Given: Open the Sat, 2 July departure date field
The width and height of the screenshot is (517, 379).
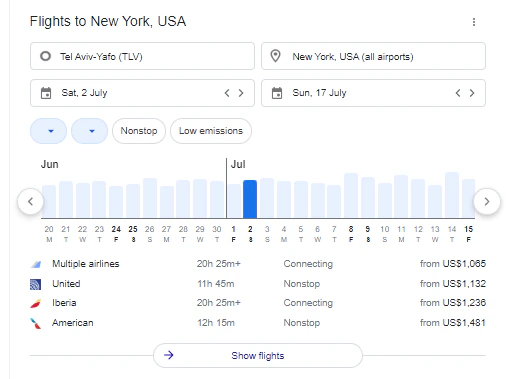Looking at the screenshot, I should coord(142,93).
